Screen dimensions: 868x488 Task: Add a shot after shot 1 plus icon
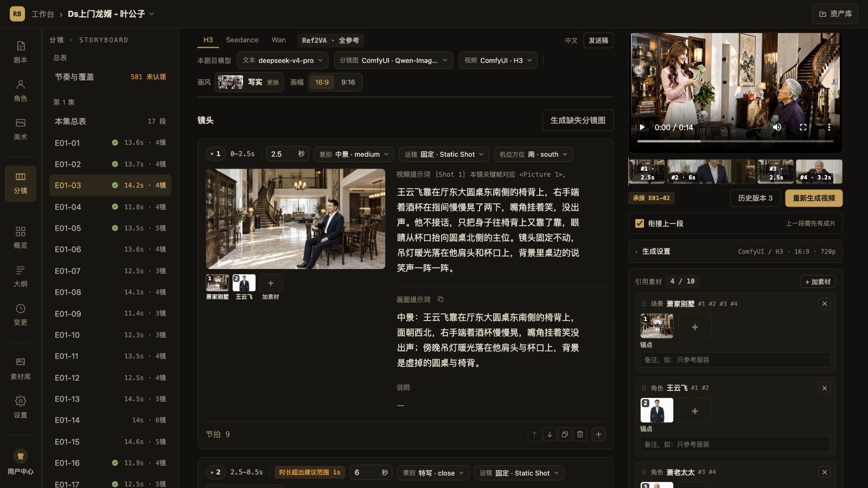[598, 434]
